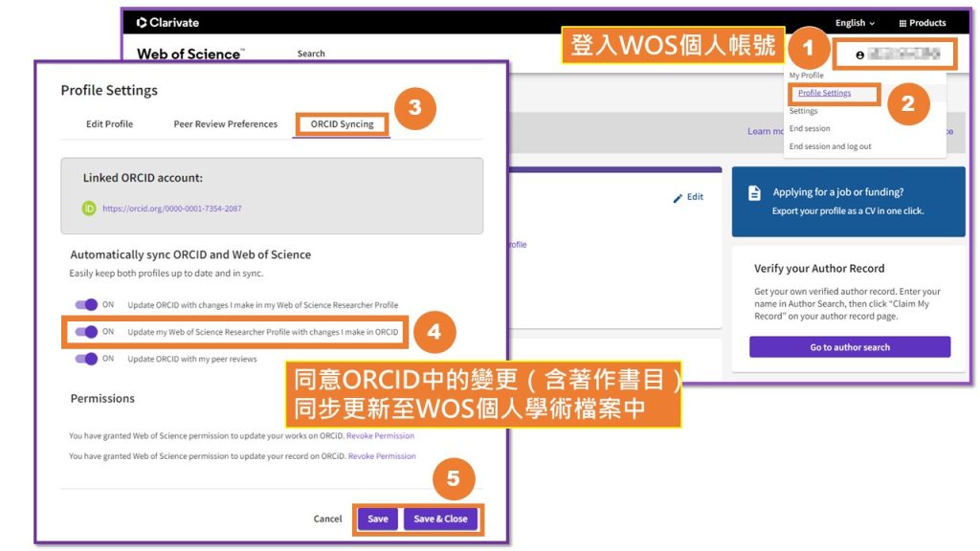This screenshot has width=980, height=551.
Task: Click Linked ORCID account heading
Action: coord(143,177)
